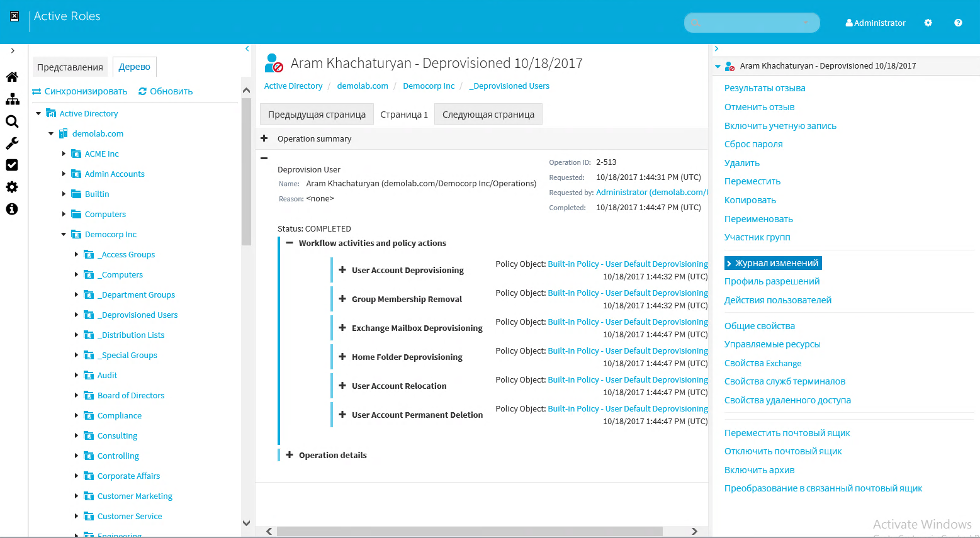Screen dimensions: 980x538
Task: Select Board of Directors in the tree
Action: 131,395
